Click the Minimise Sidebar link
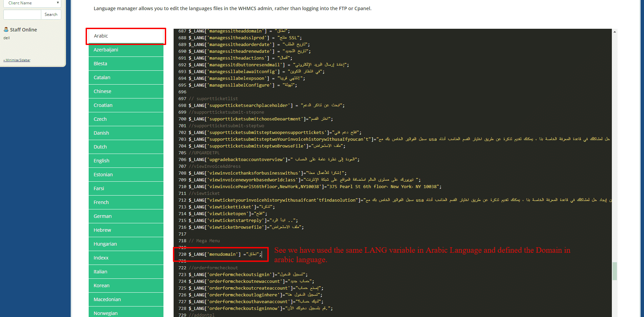This screenshot has width=644, height=317. [17, 60]
